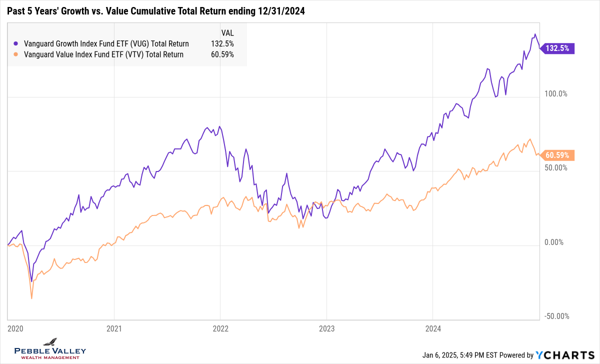The width and height of the screenshot is (600, 364).
Task: Click the purple VUG legend dot
Action: pos(17,43)
